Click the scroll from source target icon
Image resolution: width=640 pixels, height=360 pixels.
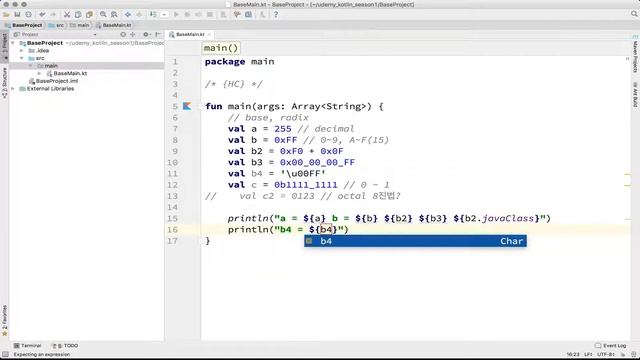pos(123,34)
